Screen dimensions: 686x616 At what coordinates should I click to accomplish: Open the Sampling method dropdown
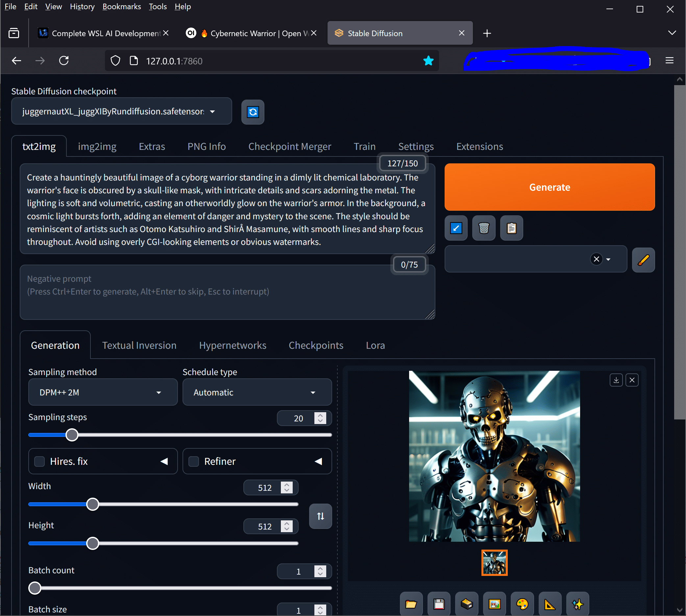[x=103, y=392]
